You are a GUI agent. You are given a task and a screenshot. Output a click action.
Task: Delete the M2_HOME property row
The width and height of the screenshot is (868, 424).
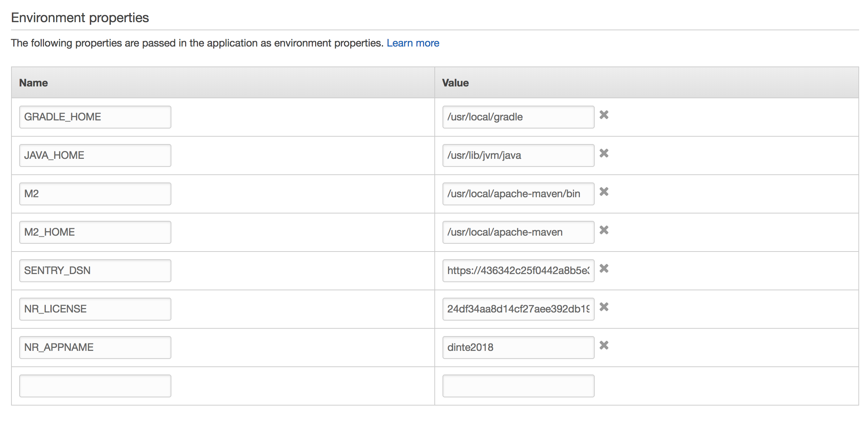[x=604, y=230]
